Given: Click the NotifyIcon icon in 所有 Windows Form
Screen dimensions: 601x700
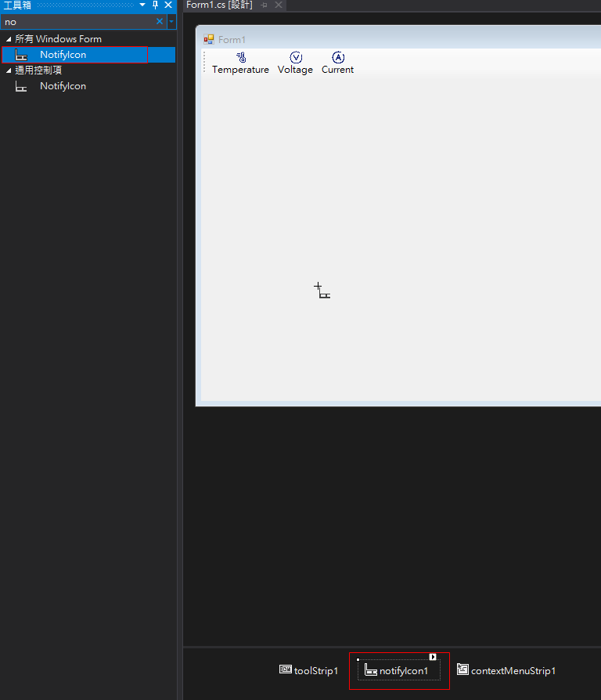Looking at the screenshot, I should pos(21,55).
